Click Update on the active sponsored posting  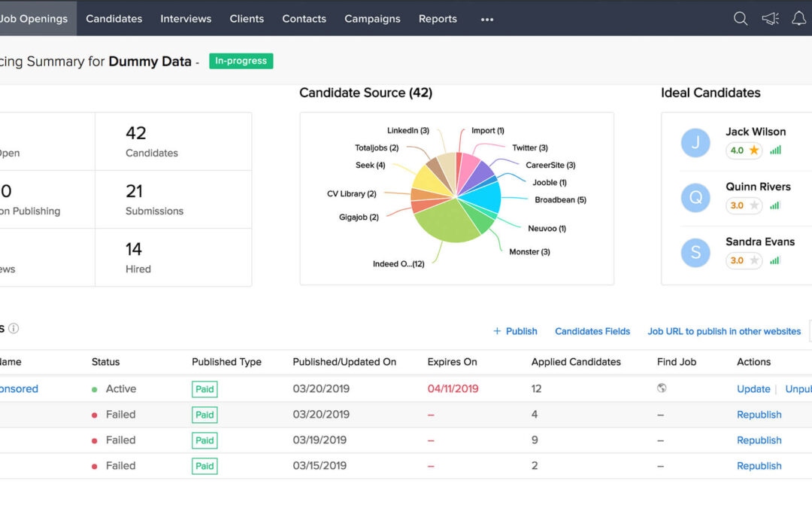pyautogui.click(x=753, y=389)
